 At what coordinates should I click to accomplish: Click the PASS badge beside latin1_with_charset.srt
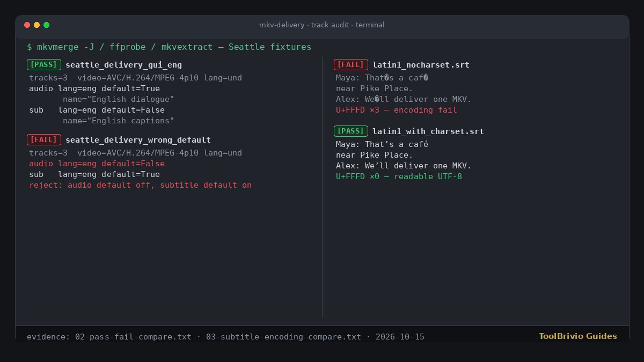[351, 131]
